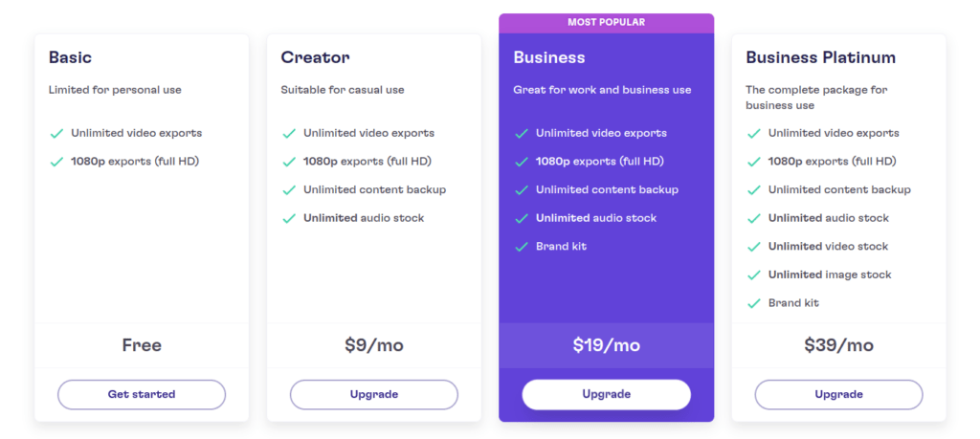The width and height of the screenshot is (980, 439).
Task: Click Creator's Unlimited audio stock checkmark
Action: [x=289, y=219]
